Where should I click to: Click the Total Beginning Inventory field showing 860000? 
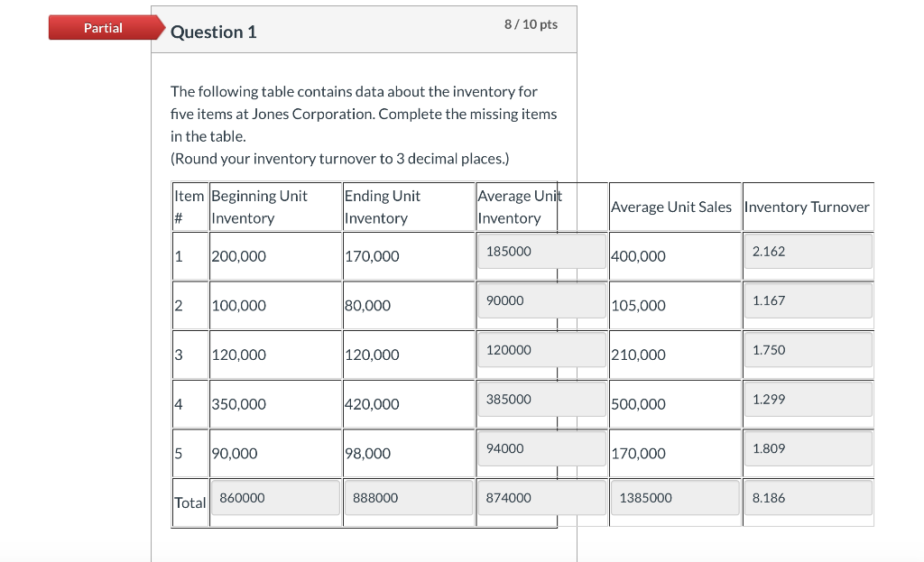(274, 497)
